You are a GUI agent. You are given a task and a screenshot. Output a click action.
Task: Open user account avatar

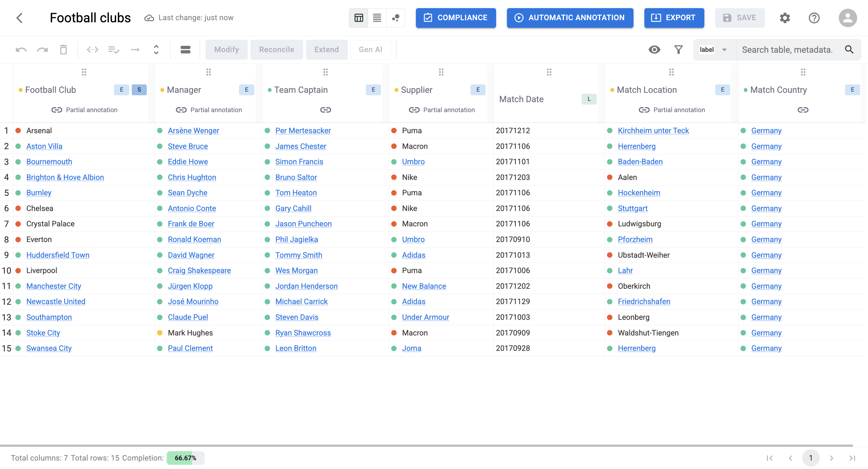click(x=848, y=18)
